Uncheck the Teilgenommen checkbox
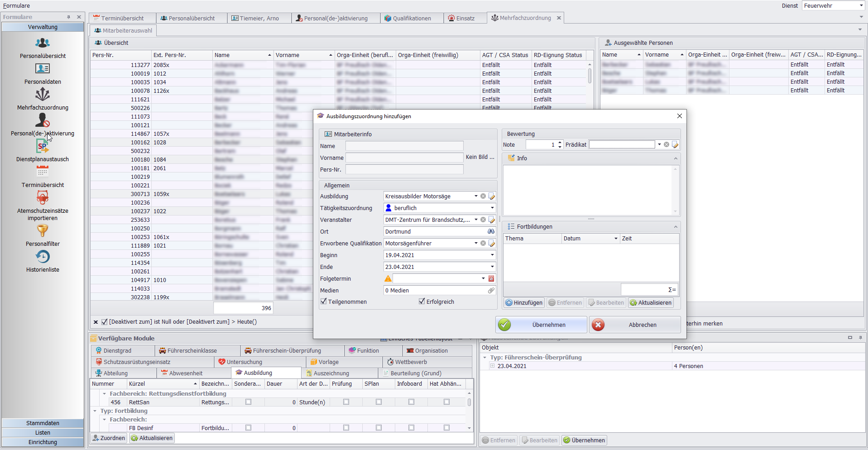The height and width of the screenshot is (450, 868). 324,302
